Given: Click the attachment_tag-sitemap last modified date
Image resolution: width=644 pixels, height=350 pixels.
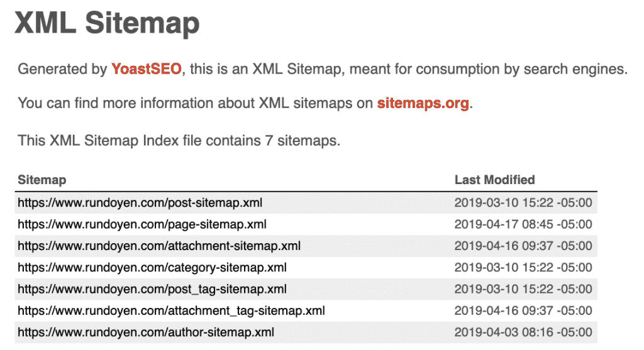Looking at the screenshot, I should 523,310.
